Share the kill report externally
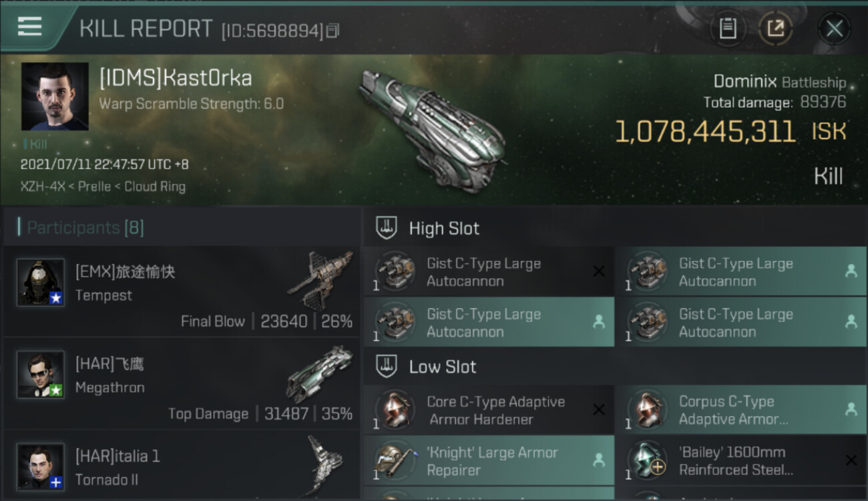This screenshot has width=868, height=501. [x=775, y=29]
